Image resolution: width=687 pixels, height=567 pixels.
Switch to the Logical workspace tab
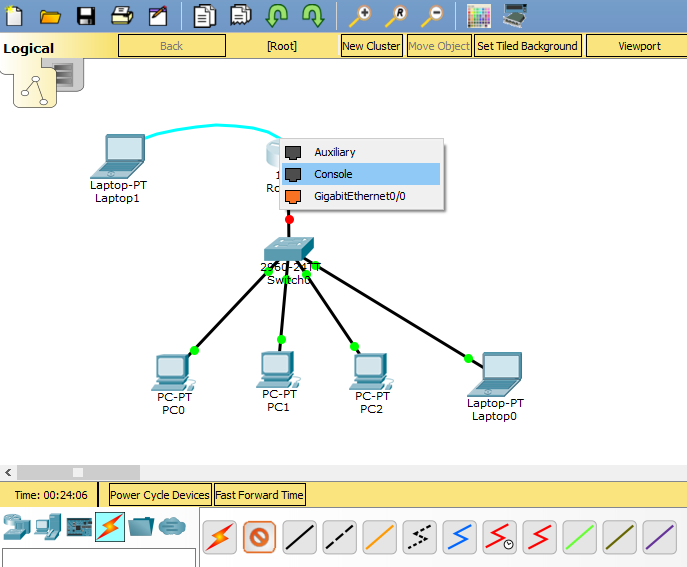[28, 48]
